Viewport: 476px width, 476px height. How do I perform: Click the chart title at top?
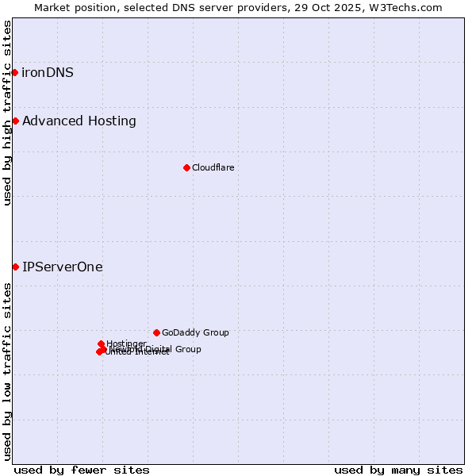(238, 7)
